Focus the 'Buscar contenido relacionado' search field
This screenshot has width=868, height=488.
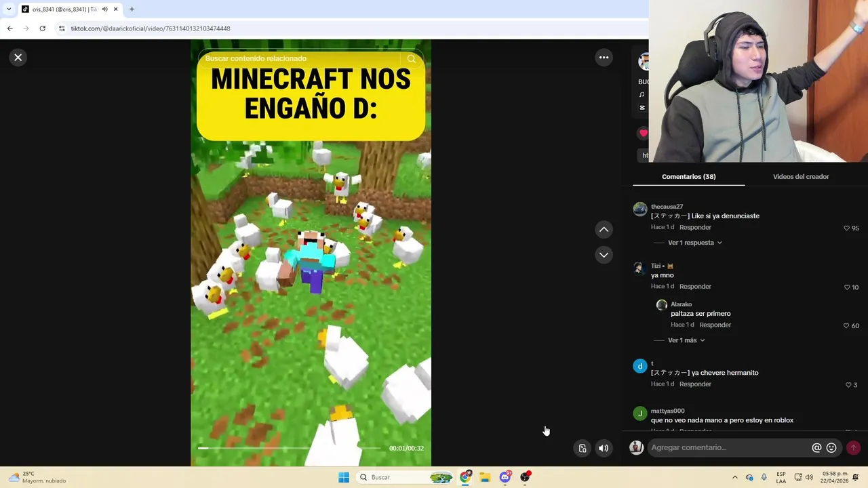click(x=302, y=59)
